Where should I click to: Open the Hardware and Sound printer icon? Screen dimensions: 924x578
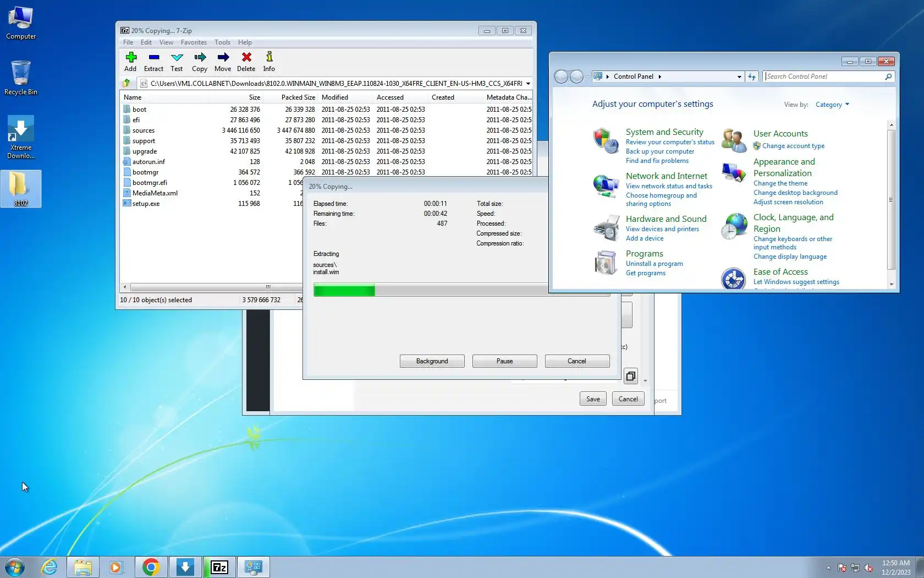606,228
